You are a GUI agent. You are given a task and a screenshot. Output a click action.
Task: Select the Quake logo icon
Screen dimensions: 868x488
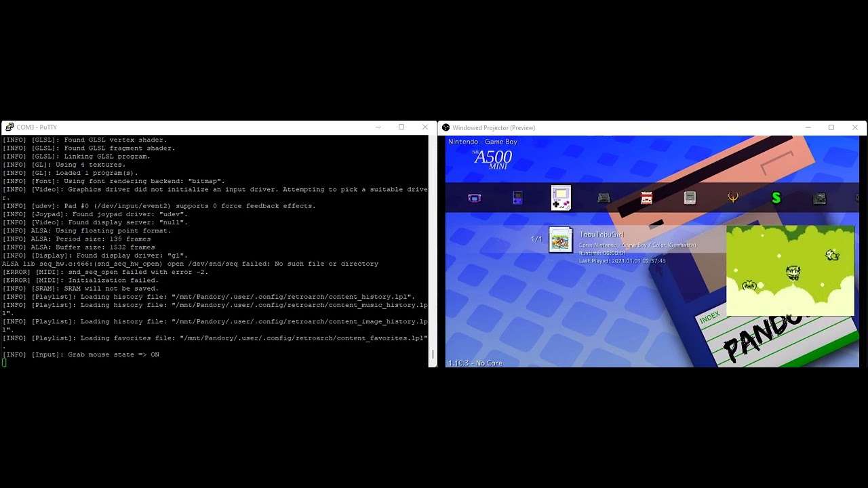[733, 198]
